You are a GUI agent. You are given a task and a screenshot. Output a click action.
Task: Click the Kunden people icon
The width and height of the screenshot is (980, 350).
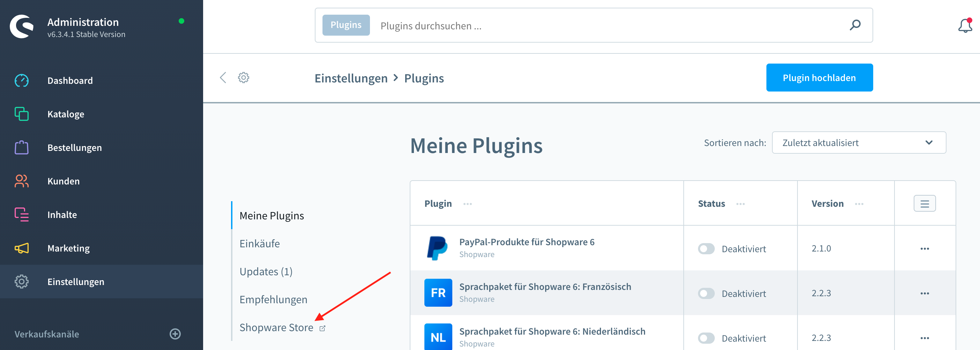[x=22, y=181]
